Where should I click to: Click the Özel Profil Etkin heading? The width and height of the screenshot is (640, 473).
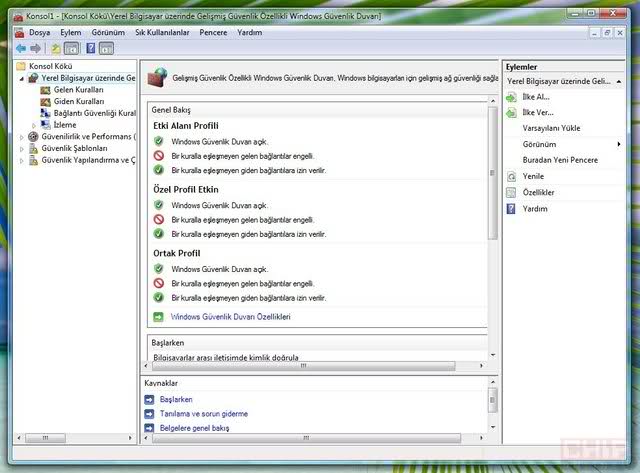(x=186, y=189)
